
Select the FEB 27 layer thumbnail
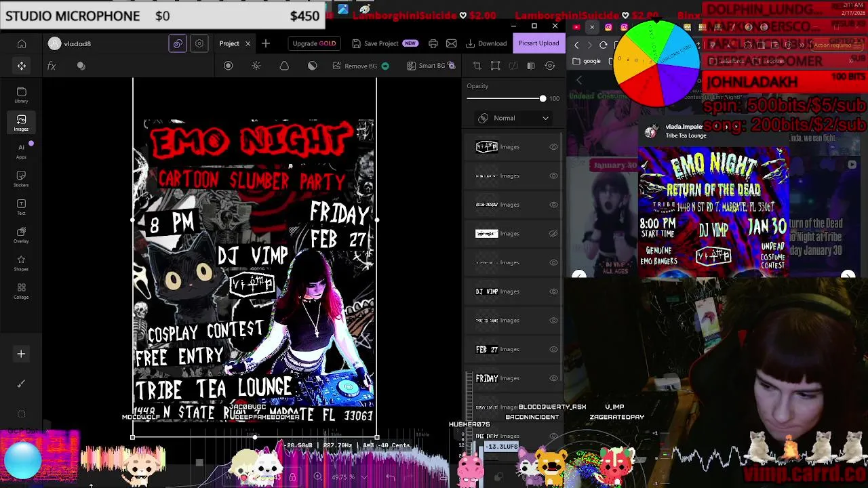(487, 350)
